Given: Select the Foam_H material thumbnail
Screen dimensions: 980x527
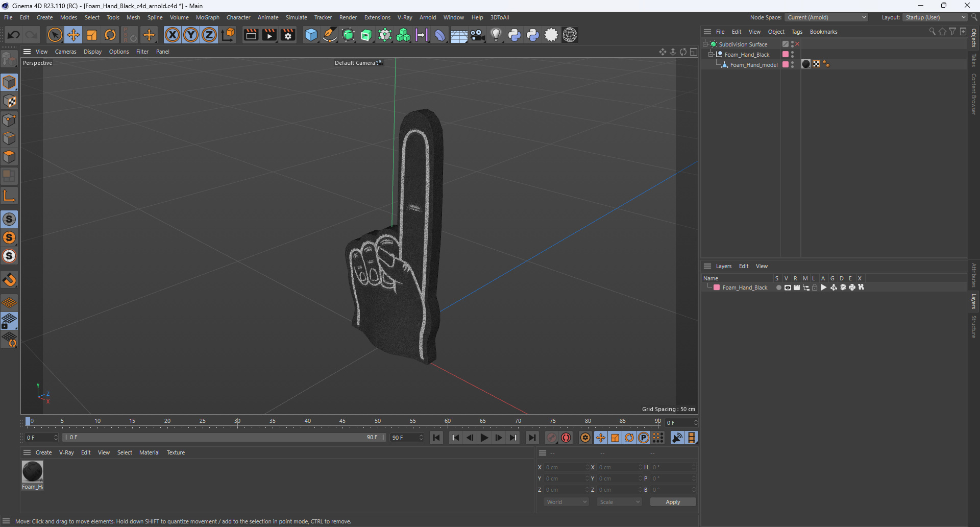Looking at the screenshot, I should [x=32, y=471].
